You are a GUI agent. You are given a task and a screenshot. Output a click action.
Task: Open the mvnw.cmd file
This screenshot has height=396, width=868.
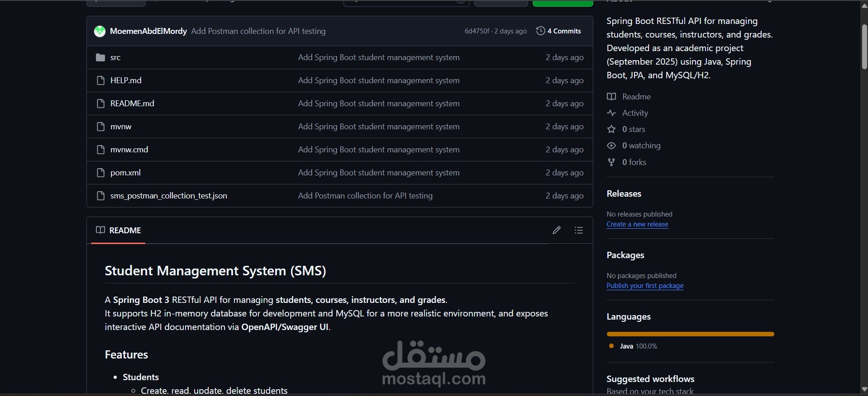tap(129, 150)
